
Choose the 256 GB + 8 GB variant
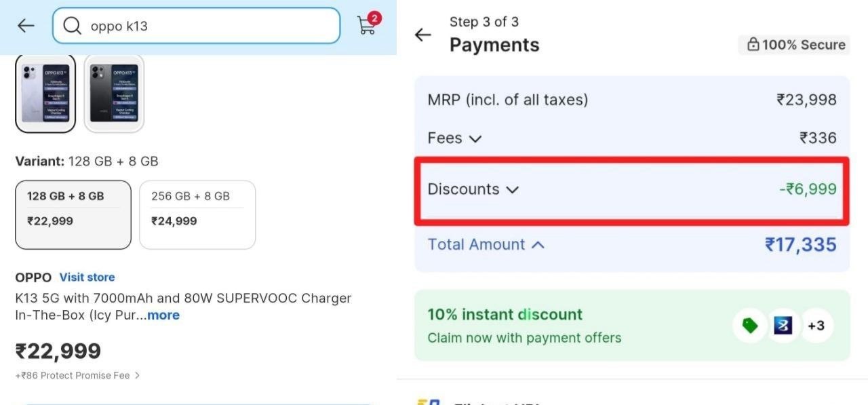pyautogui.click(x=197, y=214)
